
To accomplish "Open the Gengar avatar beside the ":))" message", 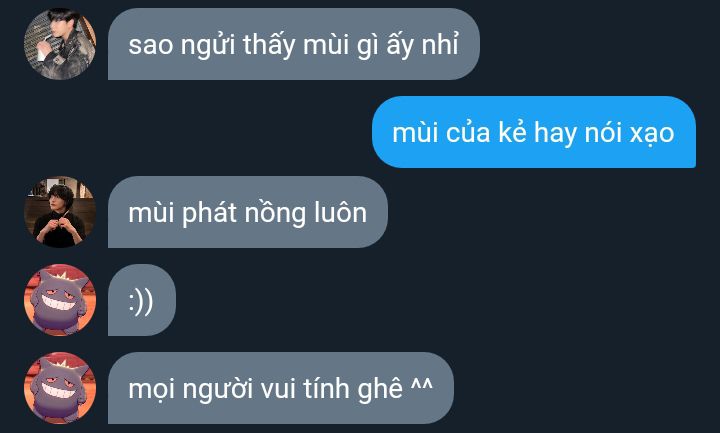I will [60, 300].
